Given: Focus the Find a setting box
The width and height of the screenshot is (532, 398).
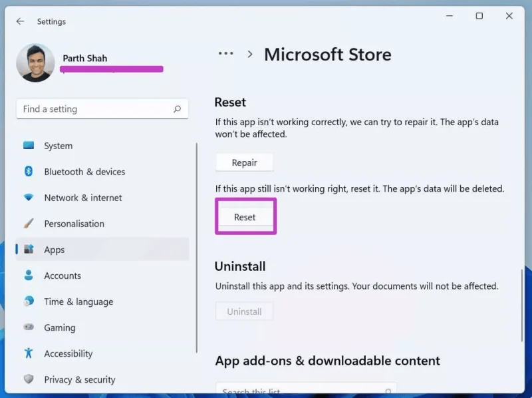Looking at the screenshot, I should pos(102,109).
